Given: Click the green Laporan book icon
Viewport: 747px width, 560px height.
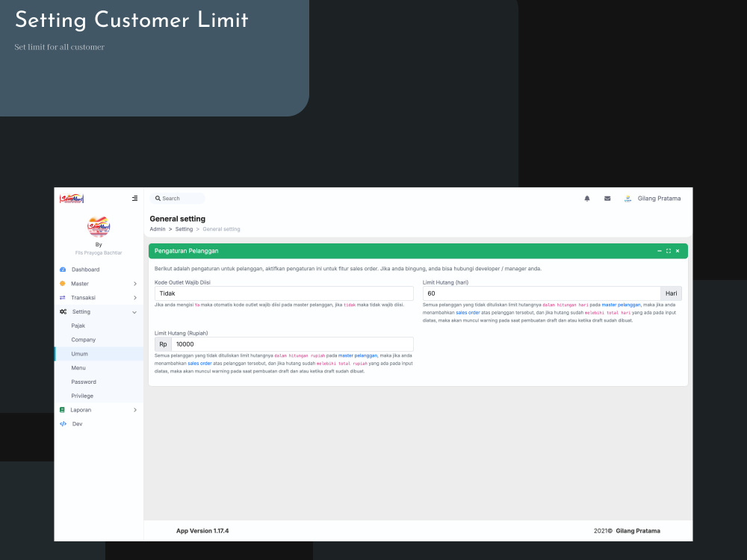Looking at the screenshot, I should (62, 410).
